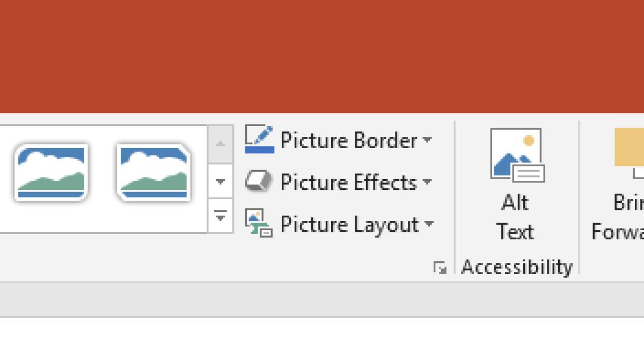Choose the Picture Layout text label

[x=349, y=224]
